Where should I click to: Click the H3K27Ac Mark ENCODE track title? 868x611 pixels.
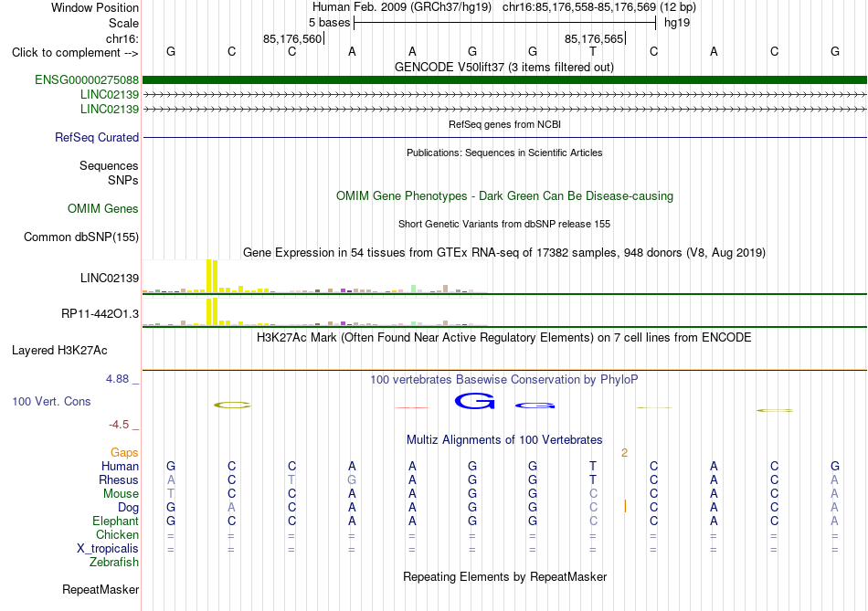[x=504, y=338]
